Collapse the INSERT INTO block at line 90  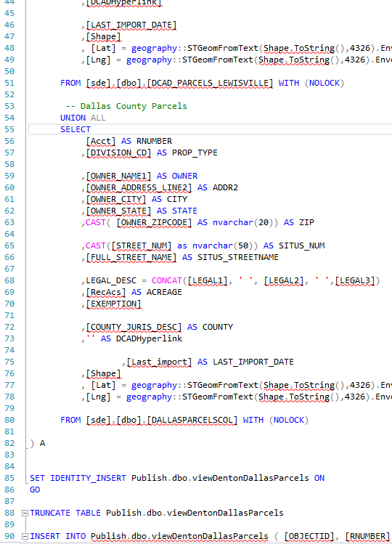pos(25,536)
